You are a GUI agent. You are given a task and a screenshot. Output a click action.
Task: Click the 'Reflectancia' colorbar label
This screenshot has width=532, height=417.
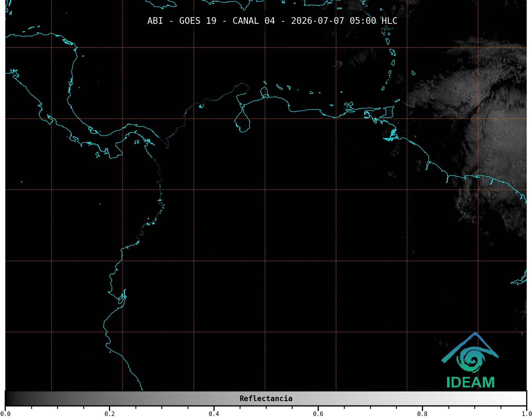point(266,398)
